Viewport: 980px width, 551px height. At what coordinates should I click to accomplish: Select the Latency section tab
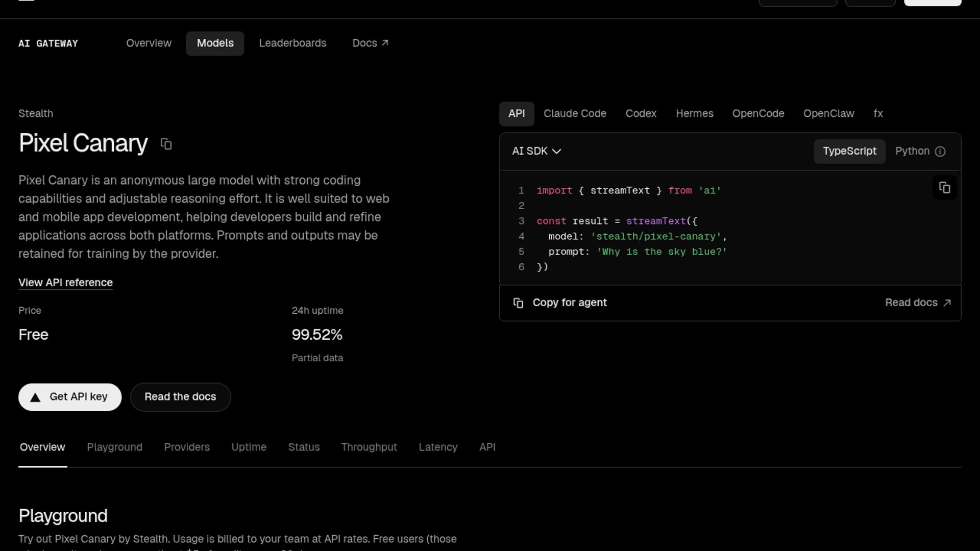(438, 447)
